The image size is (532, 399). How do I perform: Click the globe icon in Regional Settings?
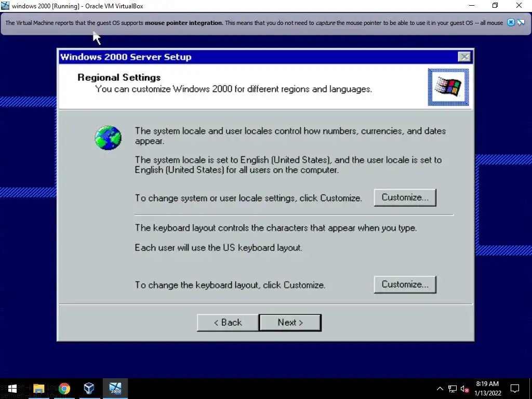(x=108, y=138)
